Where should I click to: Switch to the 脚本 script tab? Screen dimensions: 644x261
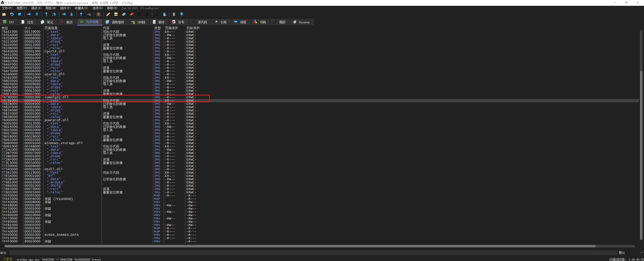pos(159,22)
